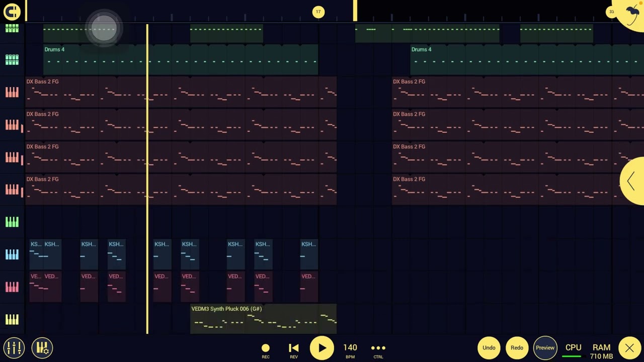Open the mixer faders panel

coord(14,347)
